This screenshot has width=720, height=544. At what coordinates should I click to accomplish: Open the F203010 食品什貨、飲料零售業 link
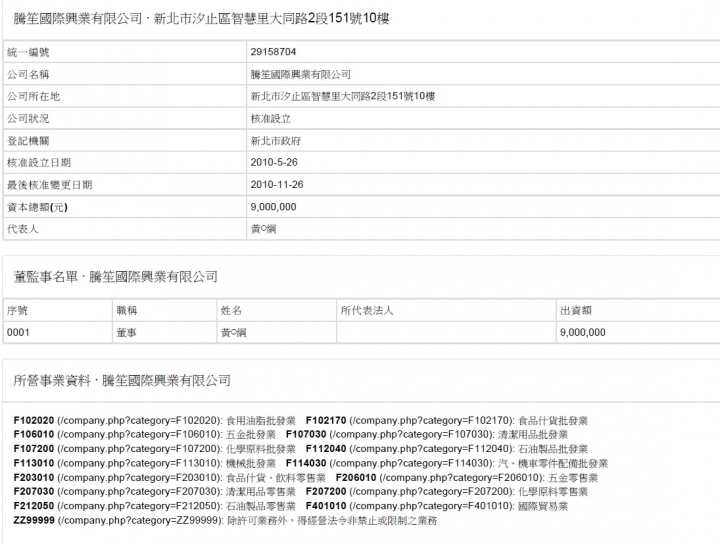[169, 477]
